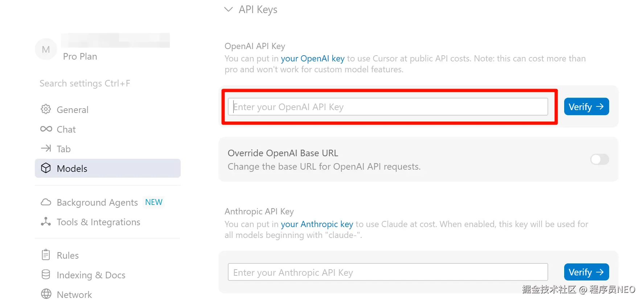Focus the OpenAI API Key field
Viewport: 644px width, 303px height.
[x=387, y=107]
